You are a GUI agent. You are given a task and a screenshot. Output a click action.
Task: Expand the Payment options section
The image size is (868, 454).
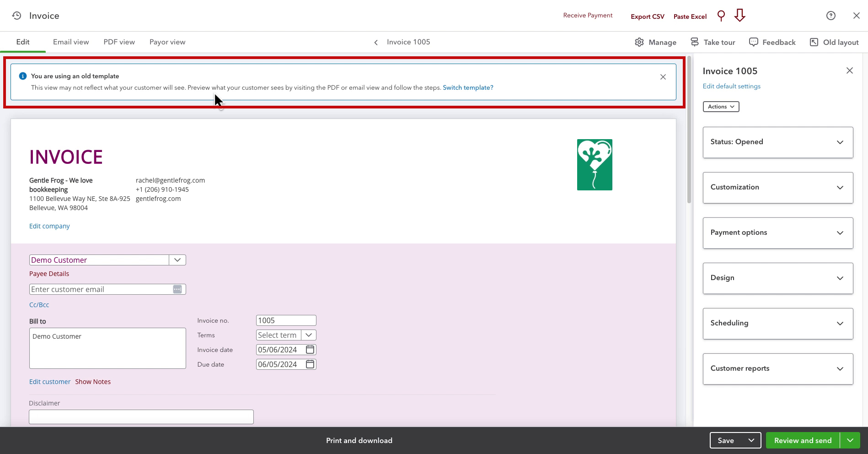778,233
